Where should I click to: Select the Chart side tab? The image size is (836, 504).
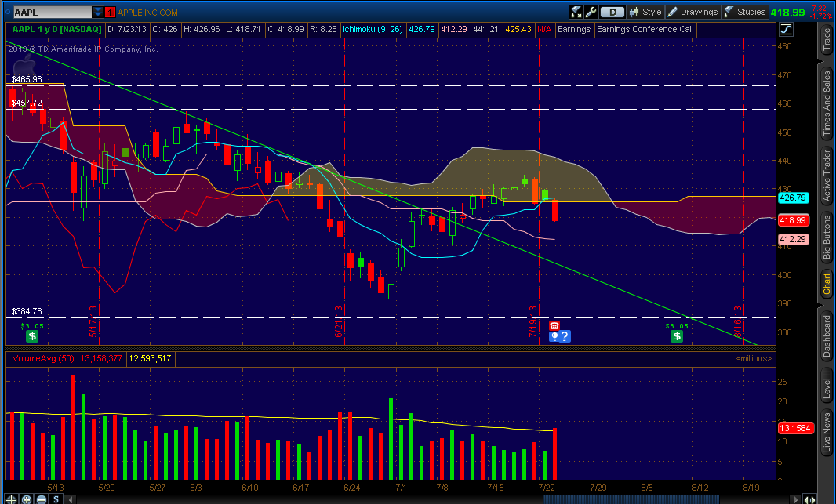827,284
